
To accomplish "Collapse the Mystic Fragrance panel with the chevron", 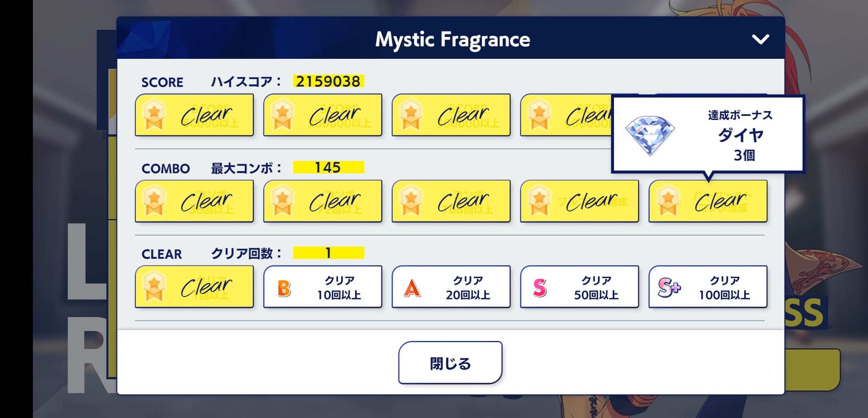I will [x=760, y=39].
